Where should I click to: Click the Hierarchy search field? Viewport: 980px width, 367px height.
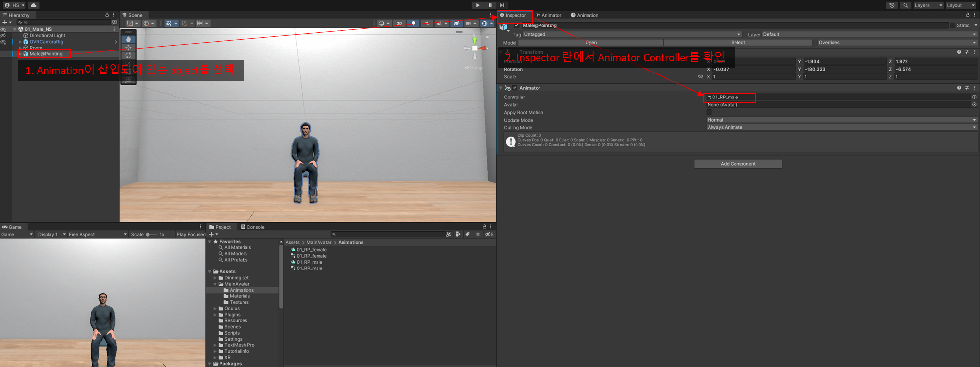[x=64, y=22]
